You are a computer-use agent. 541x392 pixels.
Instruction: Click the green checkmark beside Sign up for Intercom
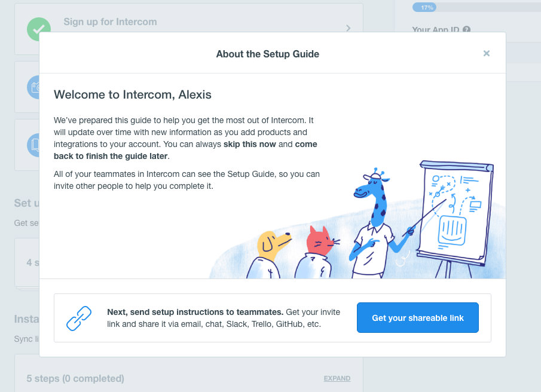pos(38,28)
